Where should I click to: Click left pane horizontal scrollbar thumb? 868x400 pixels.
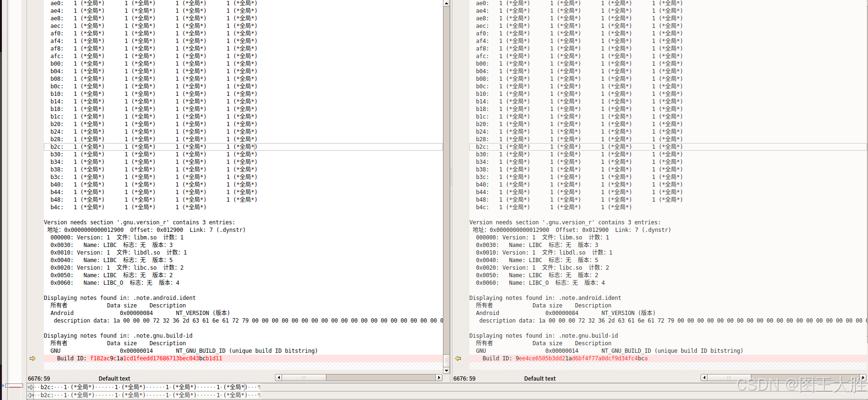pyautogui.click(x=304, y=378)
